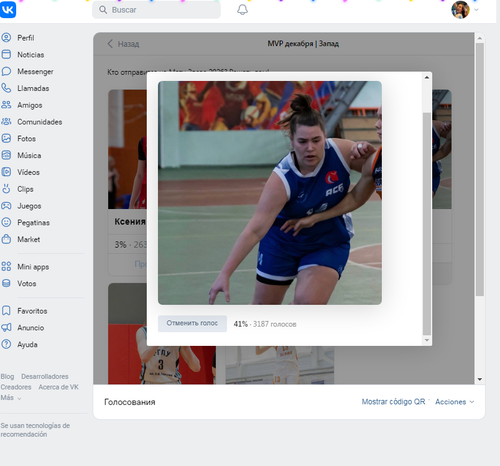Go back with Назад link
Viewport: 500px width, 466px height.
pos(123,44)
